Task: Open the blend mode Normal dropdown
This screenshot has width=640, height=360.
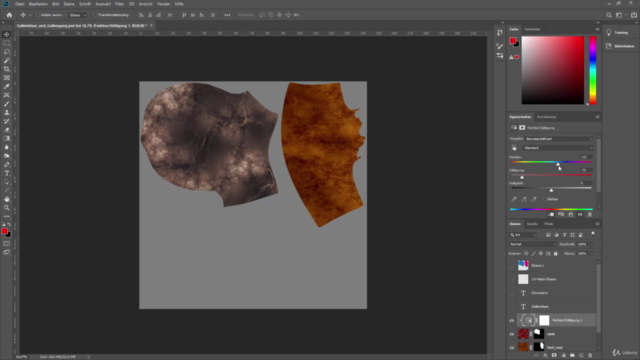Action: pyautogui.click(x=532, y=244)
